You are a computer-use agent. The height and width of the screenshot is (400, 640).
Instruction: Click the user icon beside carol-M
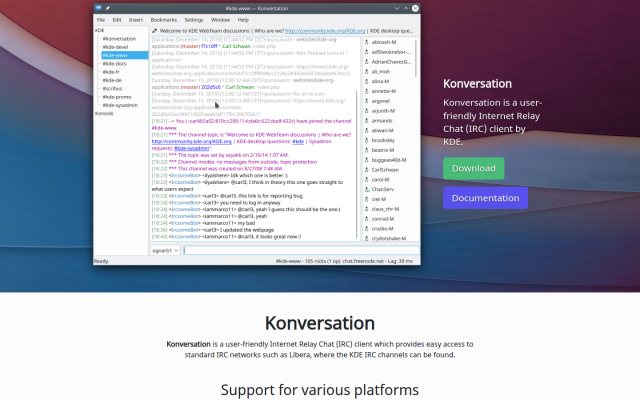tap(367, 179)
